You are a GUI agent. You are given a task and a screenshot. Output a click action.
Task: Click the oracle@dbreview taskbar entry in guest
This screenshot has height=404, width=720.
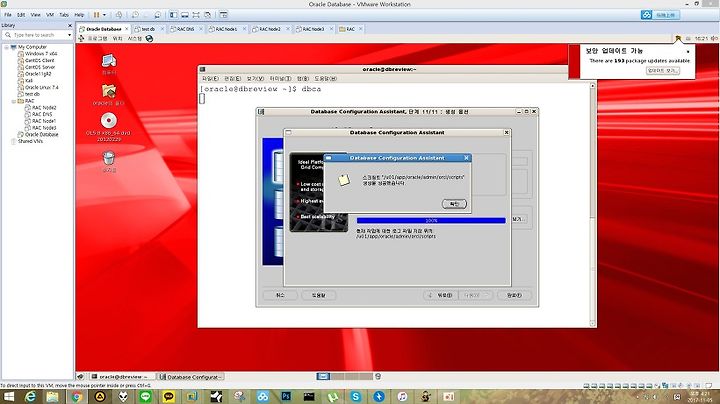(x=121, y=376)
